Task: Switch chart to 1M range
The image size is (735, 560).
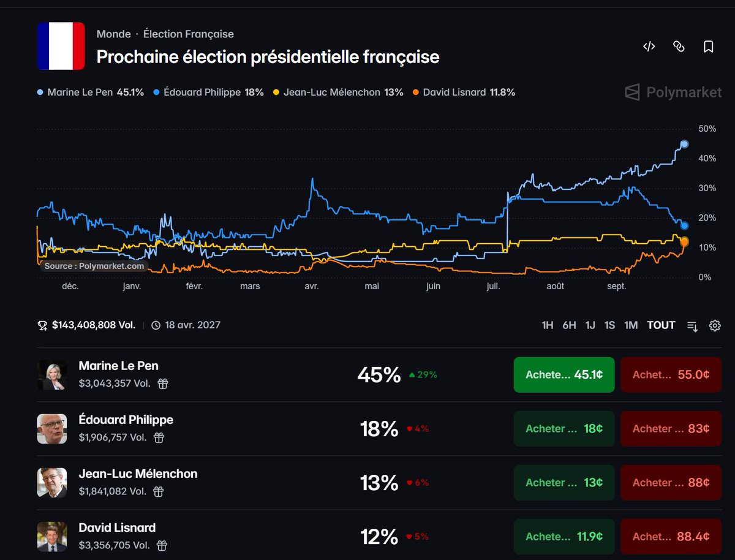Action: pyautogui.click(x=631, y=325)
